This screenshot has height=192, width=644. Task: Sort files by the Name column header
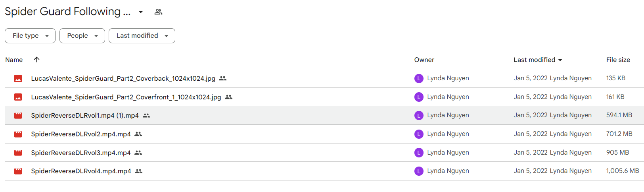[x=14, y=60]
